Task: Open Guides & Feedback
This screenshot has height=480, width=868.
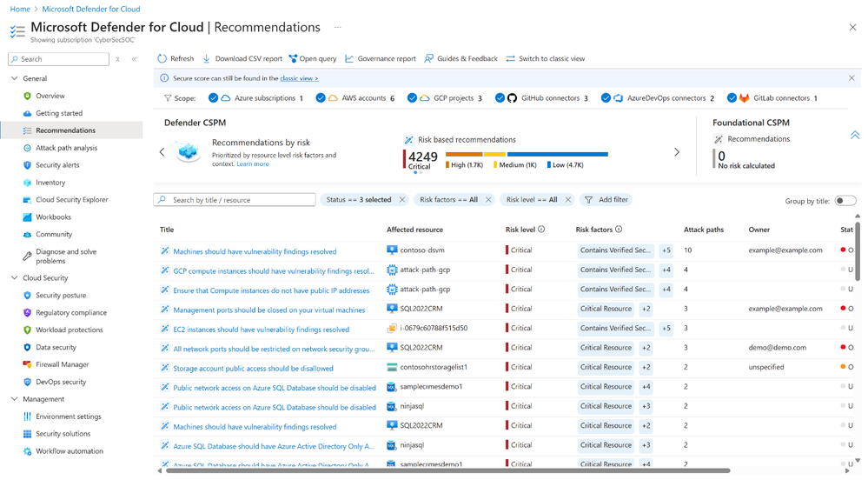Action: (461, 59)
